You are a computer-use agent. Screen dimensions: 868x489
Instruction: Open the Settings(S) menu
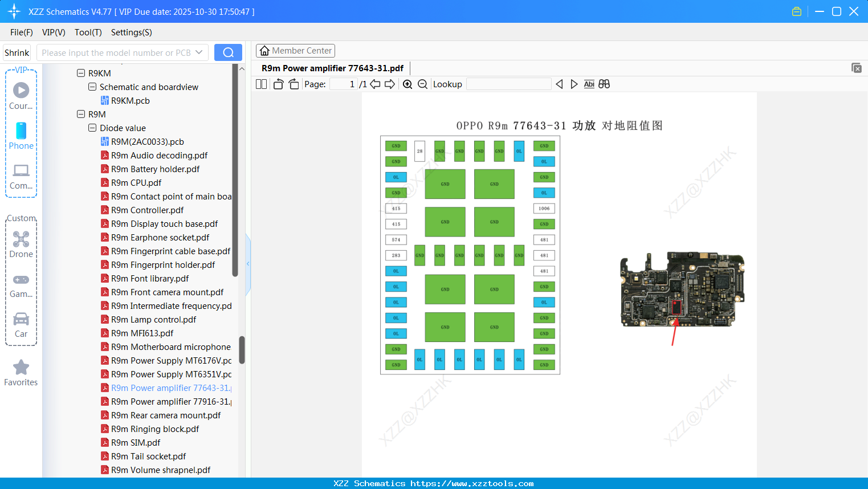132,32
